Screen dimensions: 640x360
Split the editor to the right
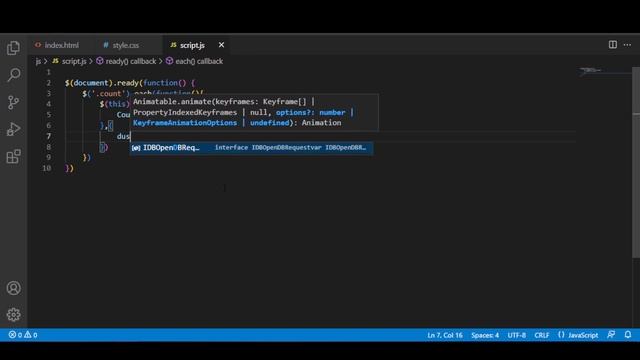pyautogui.click(x=613, y=44)
